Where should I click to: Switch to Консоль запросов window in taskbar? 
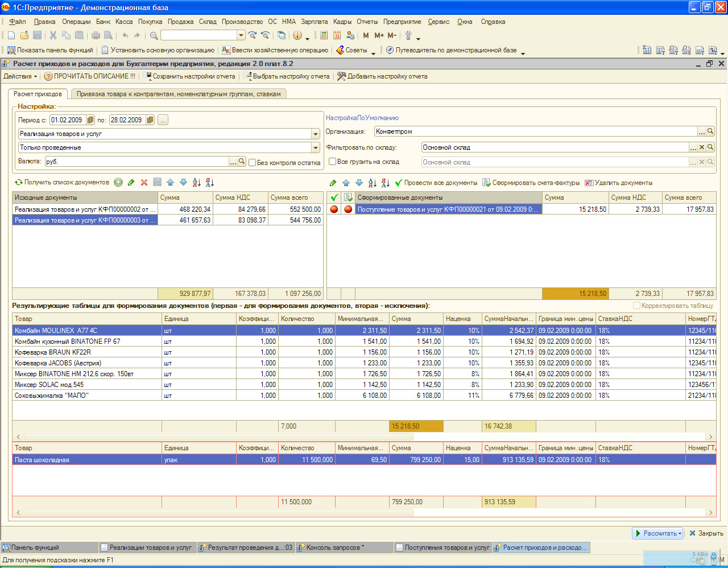[345, 548]
